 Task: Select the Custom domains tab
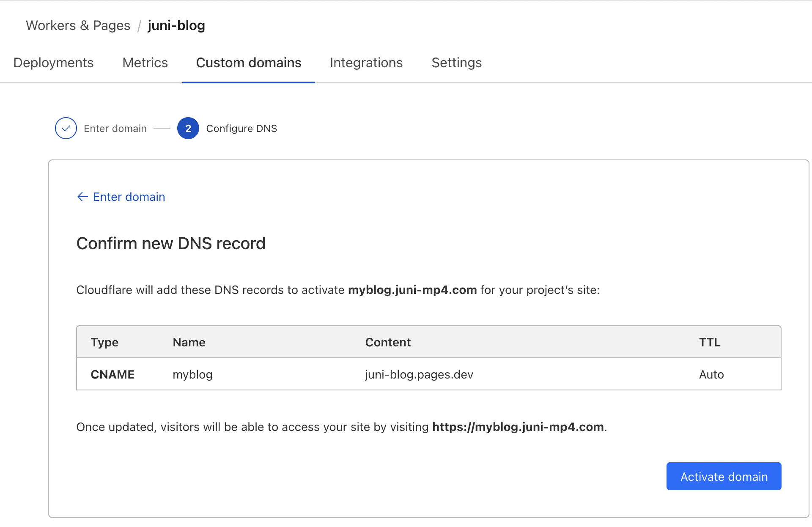pyautogui.click(x=249, y=63)
